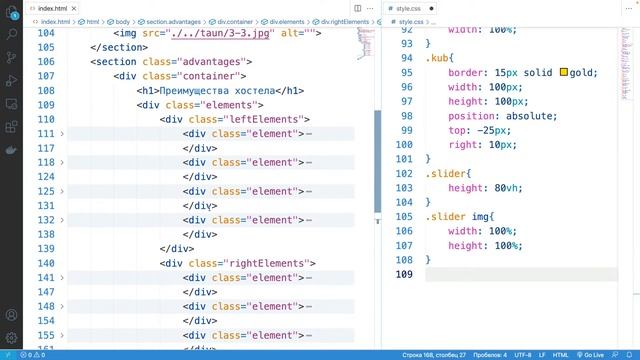
Task: Open the gold color swatch picker
Action: pos(564,72)
